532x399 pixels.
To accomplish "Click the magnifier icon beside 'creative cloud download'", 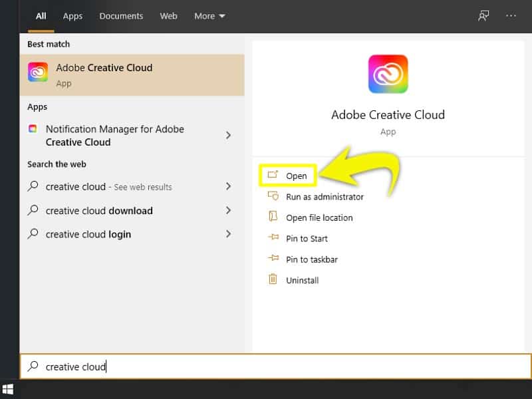I will point(33,210).
